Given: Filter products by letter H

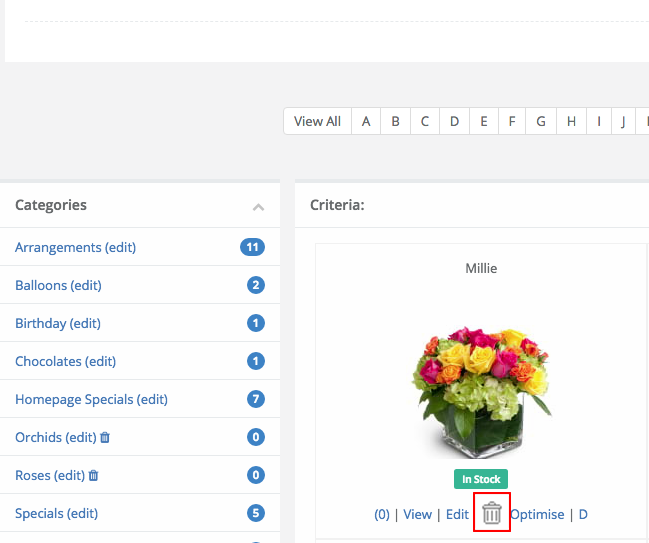Looking at the screenshot, I should [572, 121].
